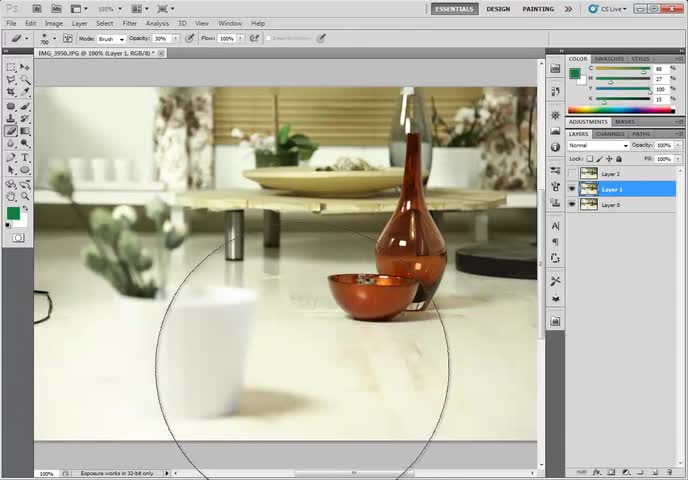Select the Eraser tool in toolbox
The height and width of the screenshot is (480, 688).
pyautogui.click(x=11, y=131)
